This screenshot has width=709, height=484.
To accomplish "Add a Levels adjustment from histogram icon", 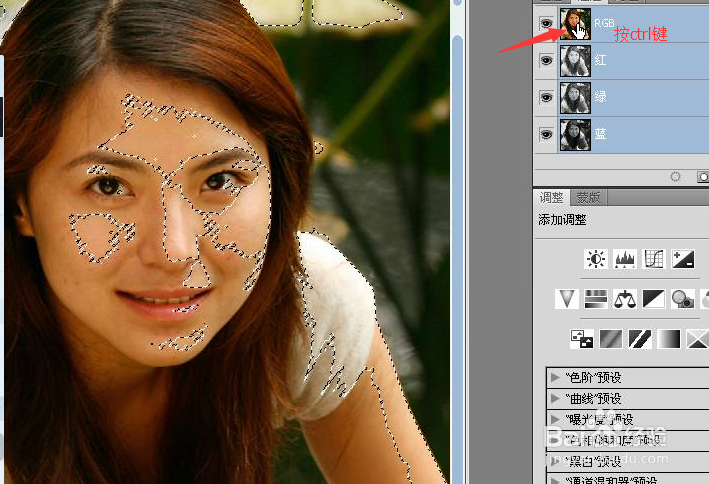I will coord(624,259).
